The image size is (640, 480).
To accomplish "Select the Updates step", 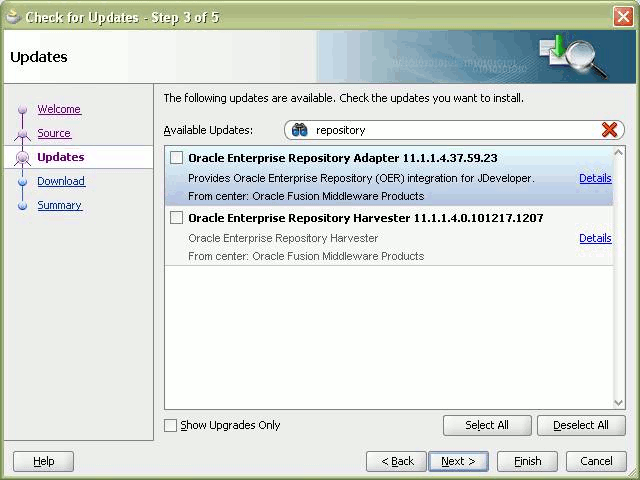I will (x=61, y=157).
